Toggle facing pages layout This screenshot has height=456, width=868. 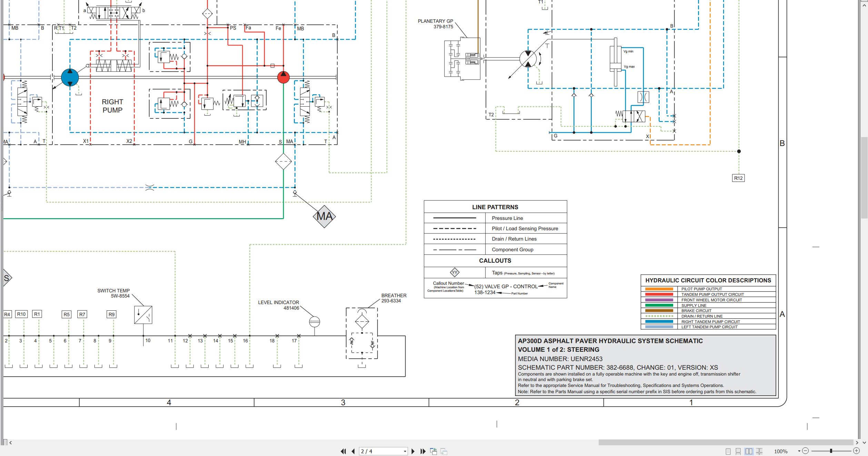[x=749, y=451]
